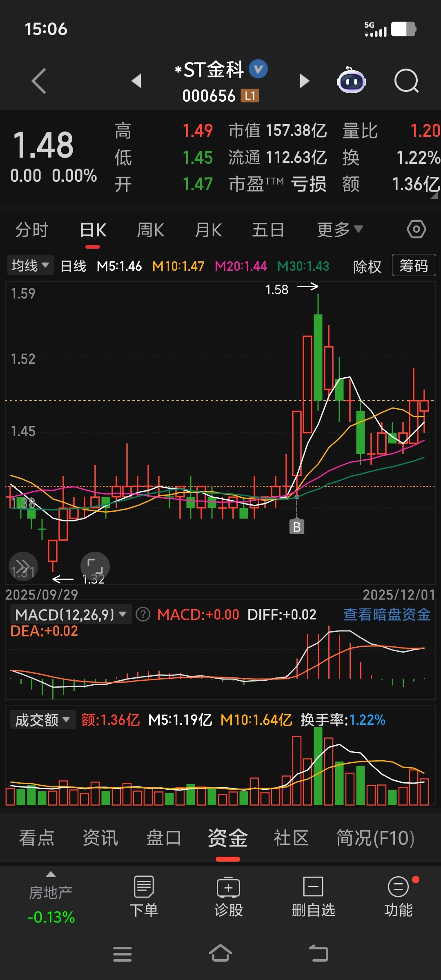Open the 简况(F10) profile tab
Viewport: 441px width, 980px height.
[375, 838]
